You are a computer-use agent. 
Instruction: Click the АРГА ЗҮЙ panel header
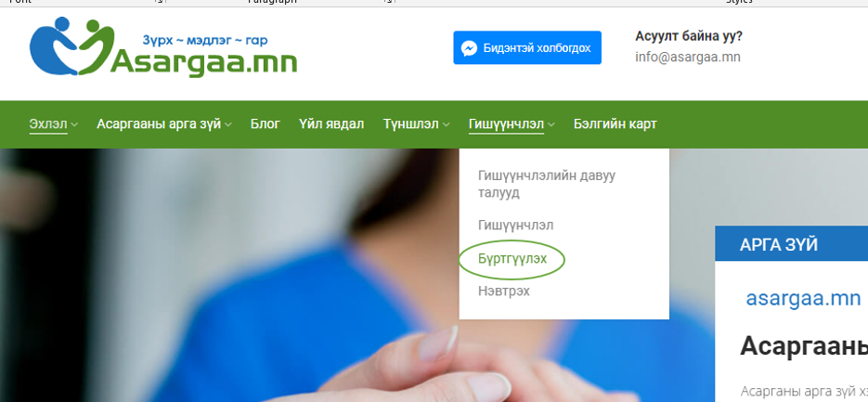pos(791,243)
